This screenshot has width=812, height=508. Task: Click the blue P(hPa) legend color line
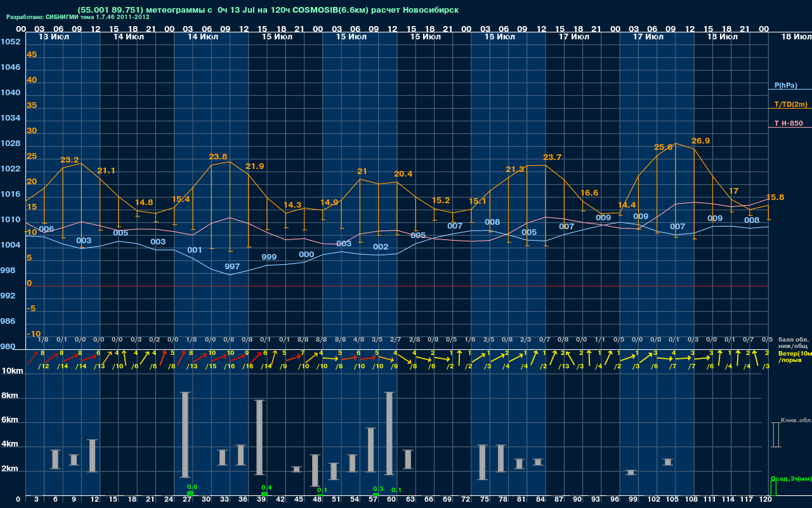click(790, 90)
